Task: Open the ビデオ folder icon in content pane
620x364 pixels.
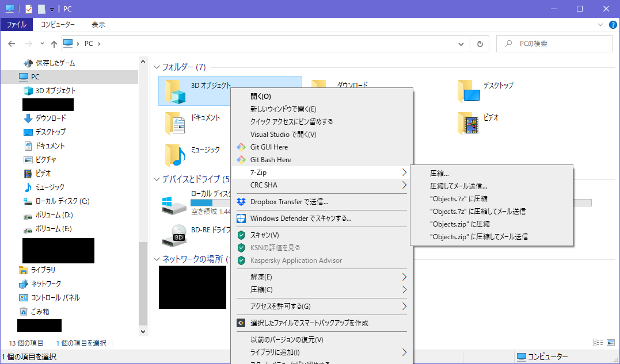Action: [x=469, y=123]
